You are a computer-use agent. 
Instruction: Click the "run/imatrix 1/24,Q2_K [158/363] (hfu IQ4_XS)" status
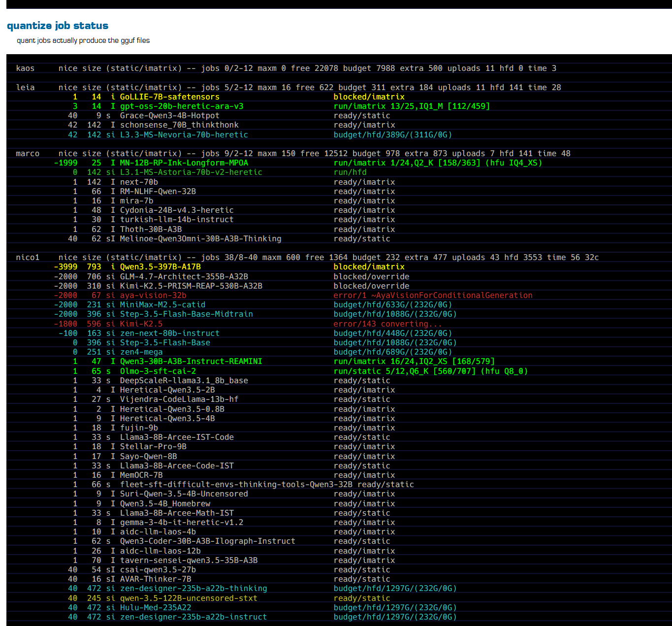438,163
